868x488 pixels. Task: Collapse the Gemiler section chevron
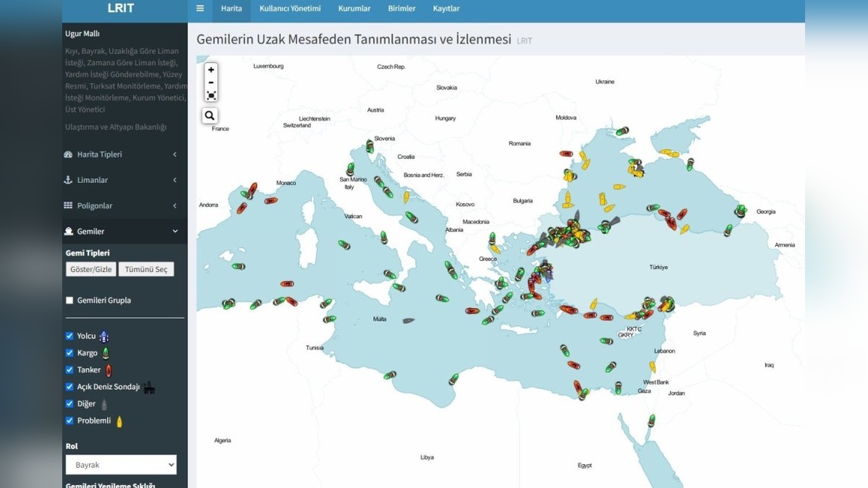175,231
